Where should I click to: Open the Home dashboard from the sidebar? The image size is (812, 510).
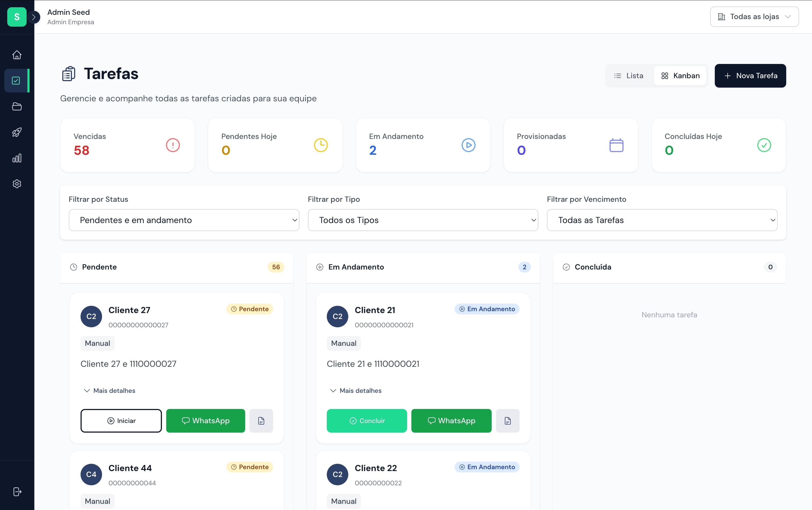click(17, 55)
